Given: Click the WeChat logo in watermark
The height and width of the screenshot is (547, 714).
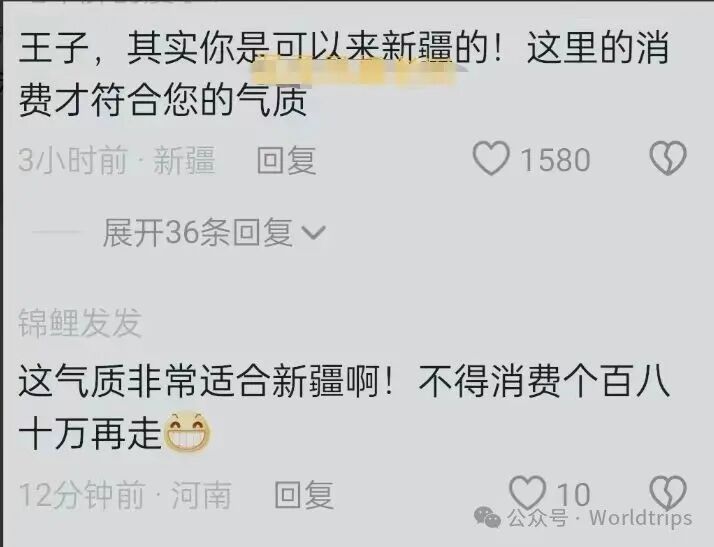Looking at the screenshot, I should coord(487,517).
